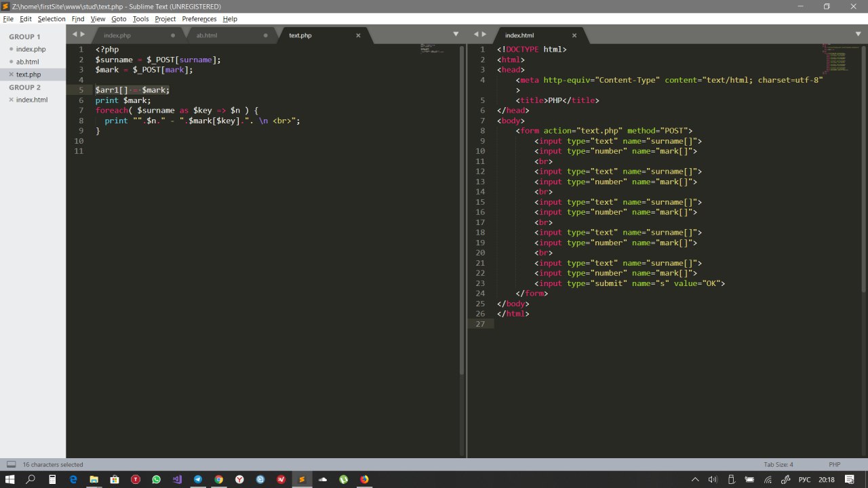Click the right editor vertical scrollbar

(x=864, y=169)
